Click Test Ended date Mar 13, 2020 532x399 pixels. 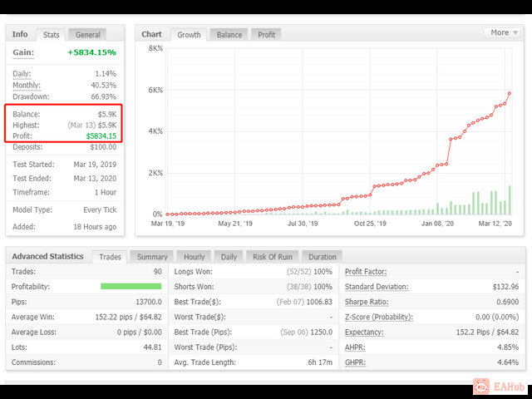click(95, 179)
